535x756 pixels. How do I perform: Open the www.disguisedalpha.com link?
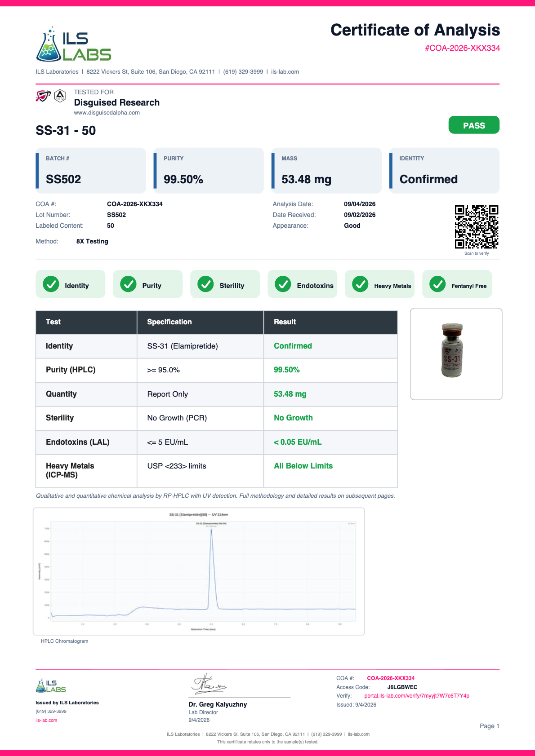107,113
